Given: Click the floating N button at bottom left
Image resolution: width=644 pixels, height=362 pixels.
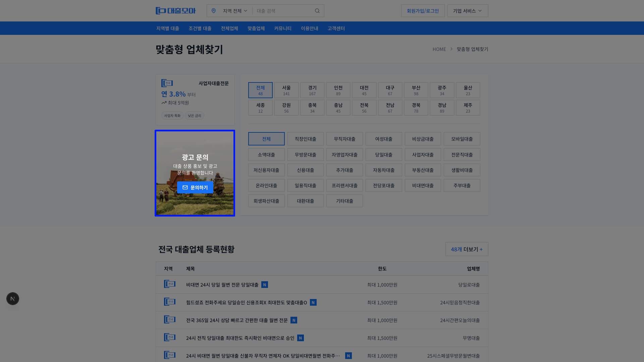Looking at the screenshot, I should click(x=12, y=298).
